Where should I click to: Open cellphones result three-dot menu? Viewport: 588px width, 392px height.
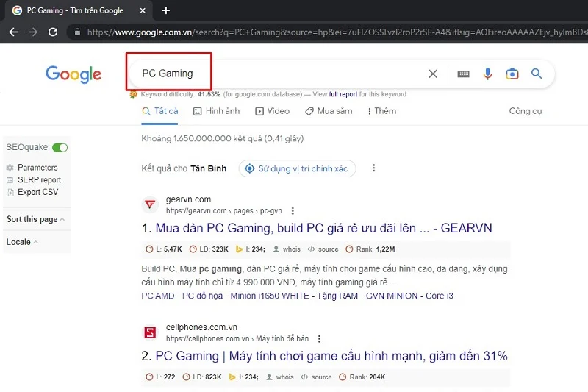[319, 339]
